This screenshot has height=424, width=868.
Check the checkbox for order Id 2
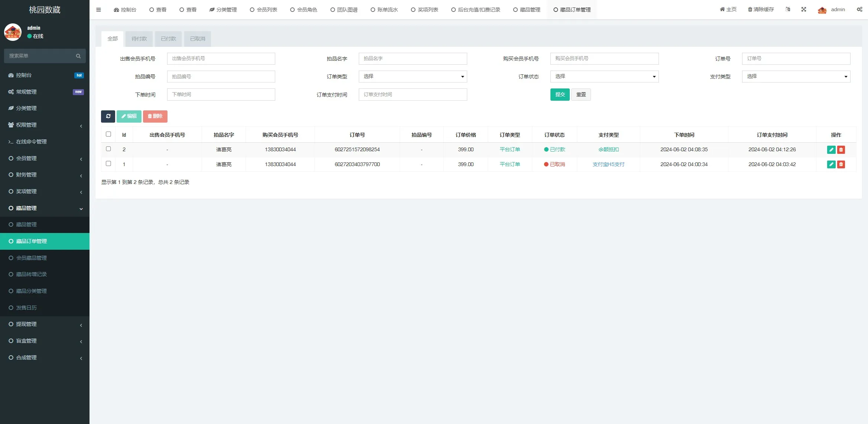pos(108,149)
